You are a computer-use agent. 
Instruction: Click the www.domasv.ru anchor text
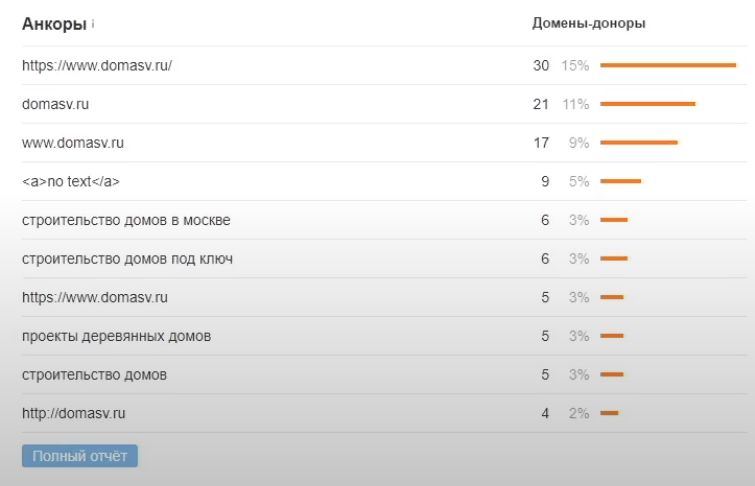[73, 143]
